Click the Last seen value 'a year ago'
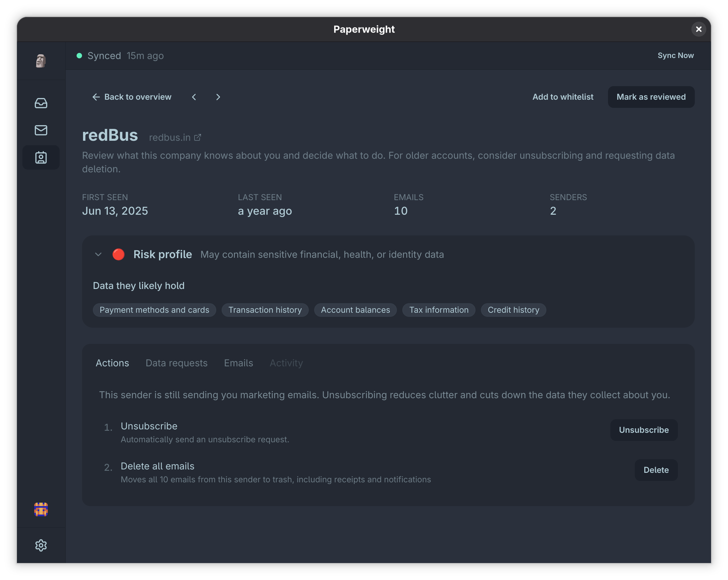This screenshot has width=728, height=580. pos(265,211)
